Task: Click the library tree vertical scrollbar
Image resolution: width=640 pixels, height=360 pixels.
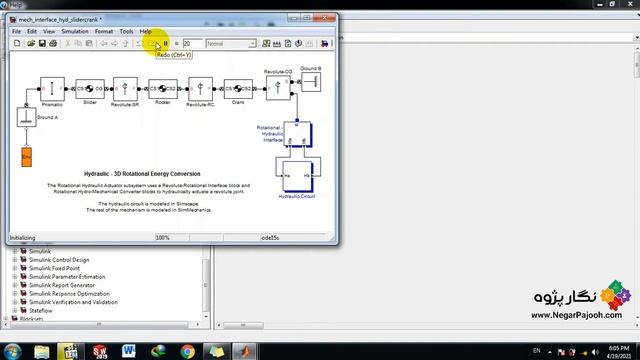Action: click(206, 284)
